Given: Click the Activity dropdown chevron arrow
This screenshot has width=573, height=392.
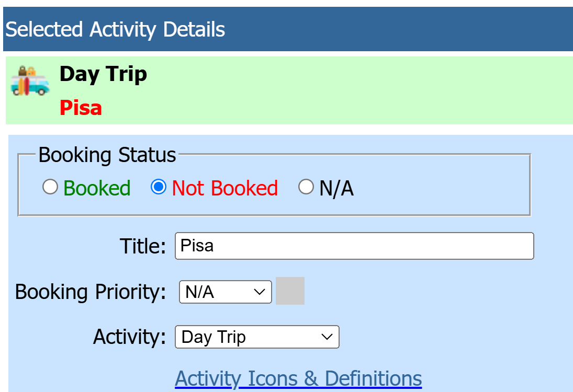Looking at the screenshot, I should click(x=327, y=337).
